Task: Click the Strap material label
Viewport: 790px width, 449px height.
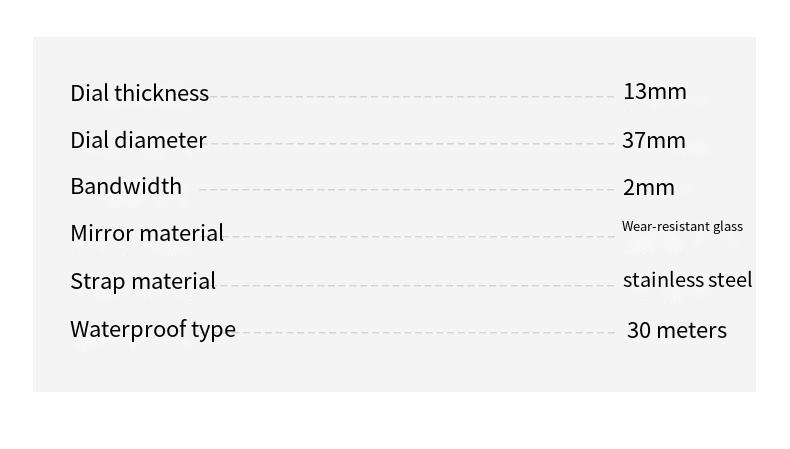Action: click(x=143, y=281)
